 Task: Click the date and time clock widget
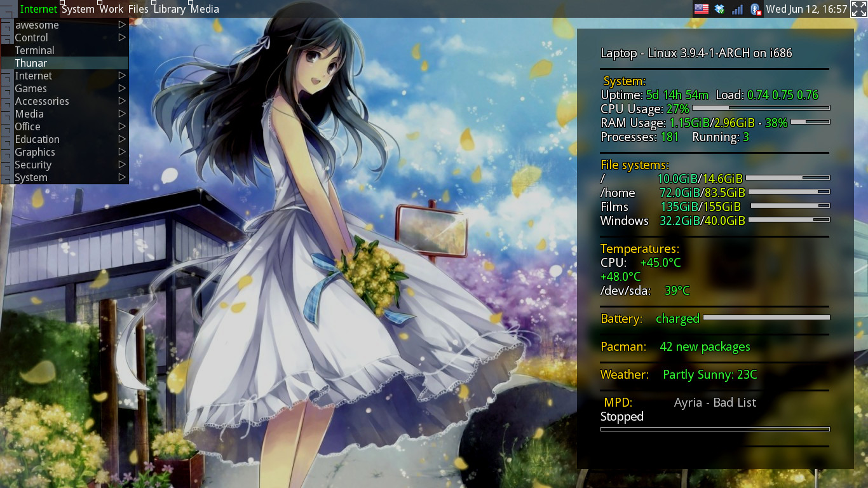pos(807,9)
